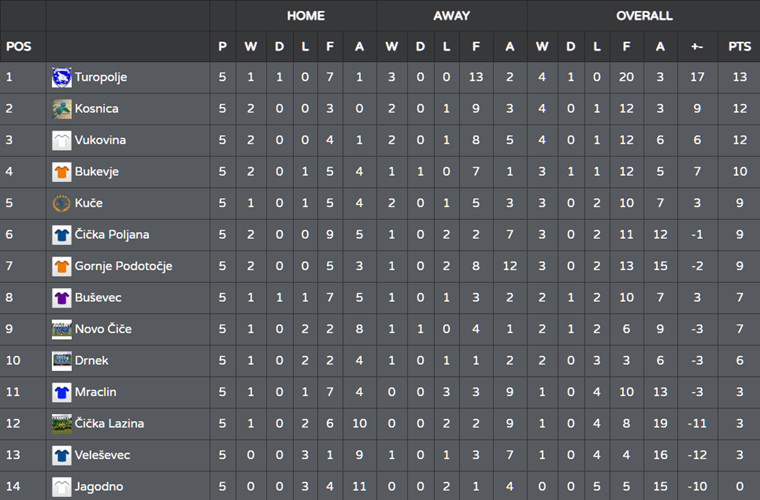Sort by the PTS column header
The image size is (760, 500).
pyautogui.click(x=740, y=47)
